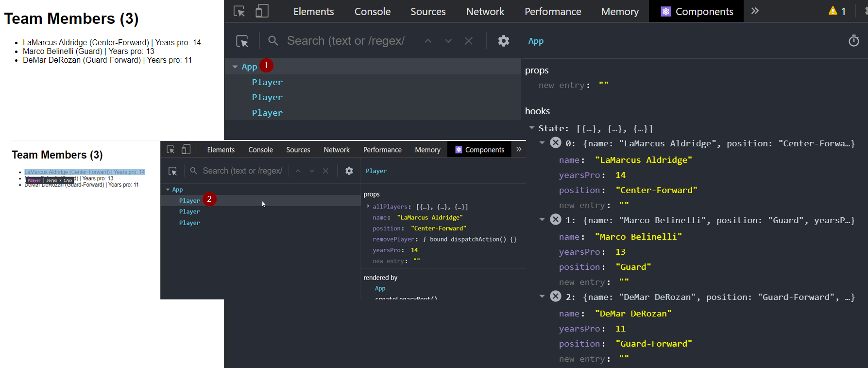
Task: Delete state item 2 DeMar DeRozan
Action: (x=556, y=296)
